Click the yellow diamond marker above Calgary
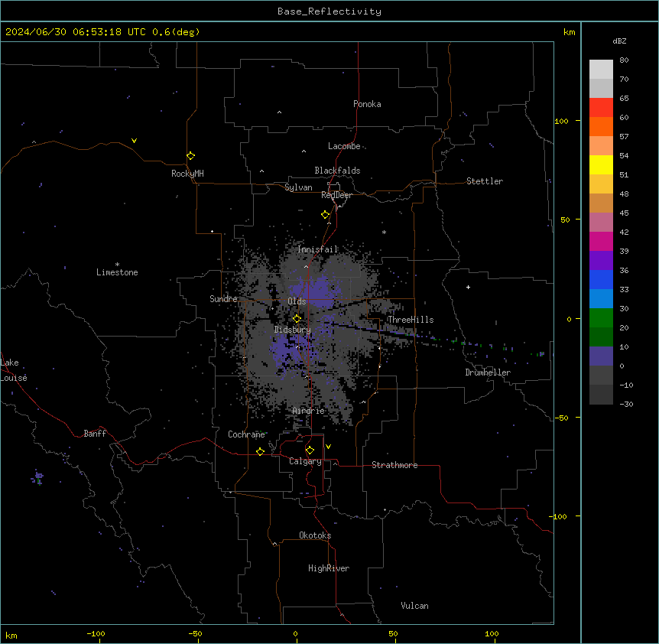This screenshot has height=644, width=659. (310, 450)
